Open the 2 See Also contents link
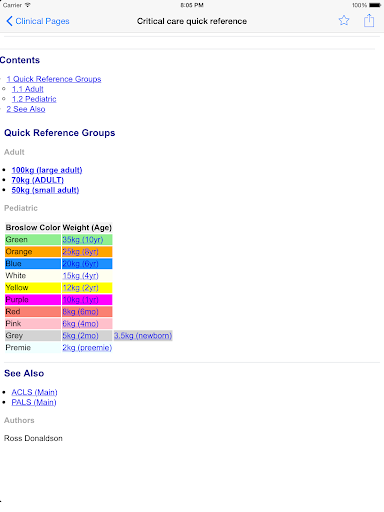This screenshot has width=384, height=512. coord(26,109)
